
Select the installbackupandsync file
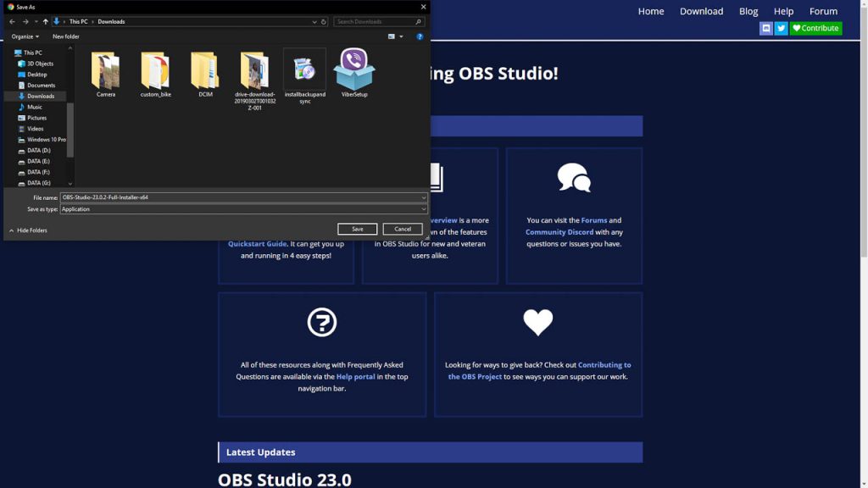click(x=305, y=76)
